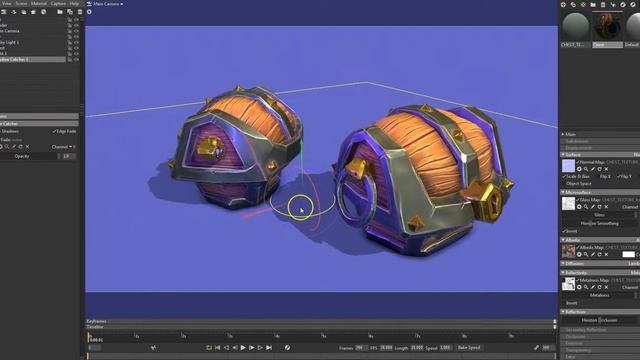Select the Default material thumbnail
This screenshot has height=360, width=640.
tap(633, 27)
